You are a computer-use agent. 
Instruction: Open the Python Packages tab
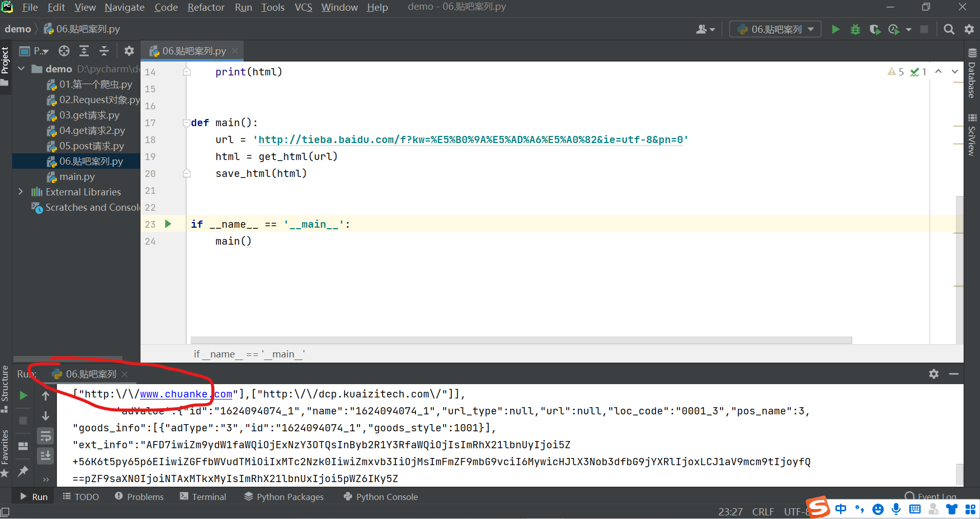284,496
